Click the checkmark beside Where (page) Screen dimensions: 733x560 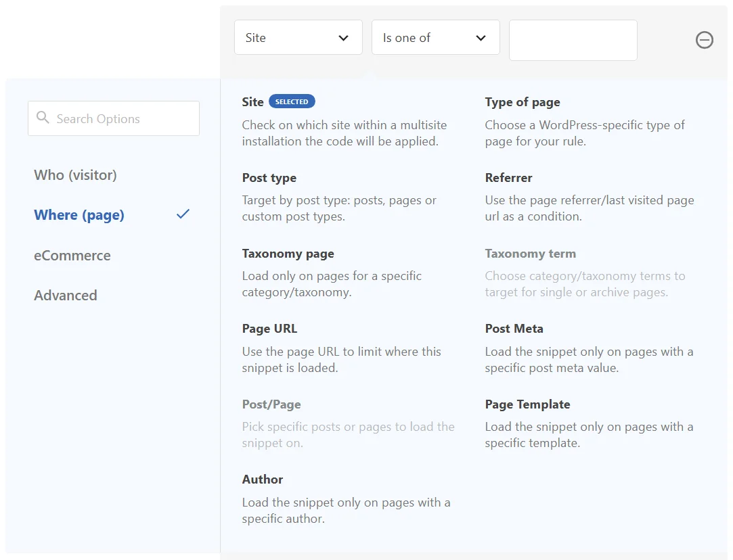click(183, 214)
